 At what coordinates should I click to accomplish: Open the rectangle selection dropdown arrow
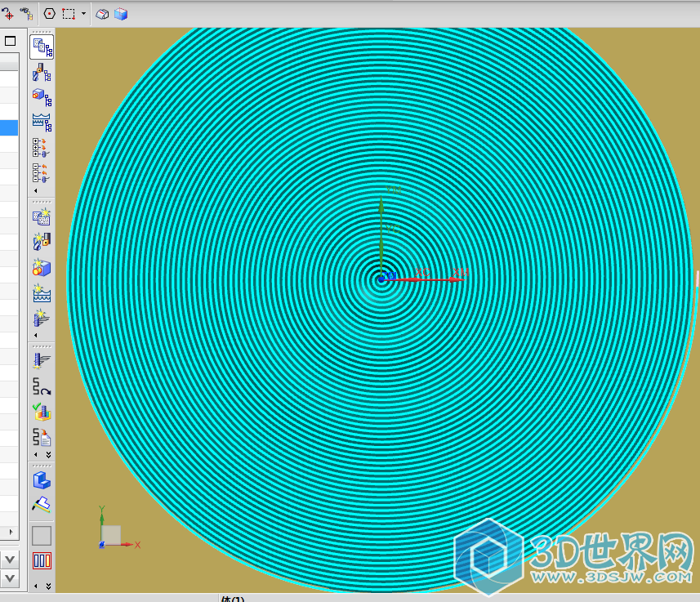83,14
